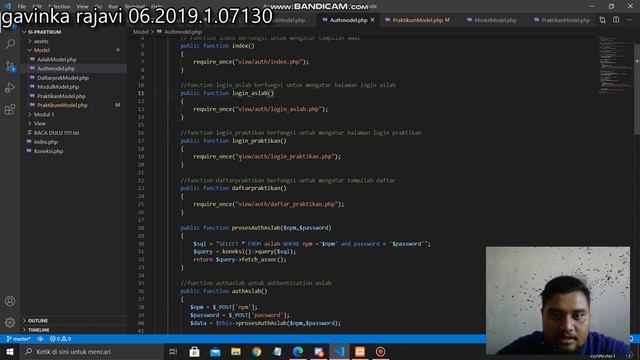Open the File menu
640x360 pixels.
point(21,7)
